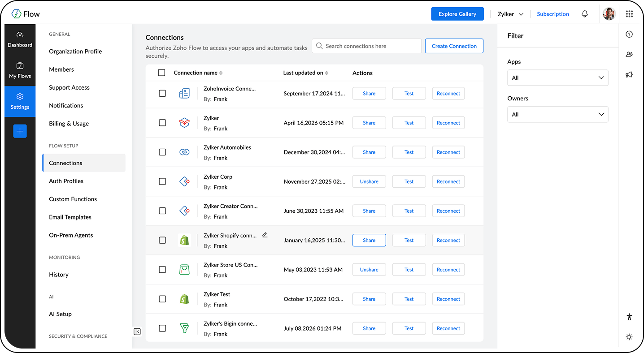Check the Zylker Corp checkbox
Viewport: 644px width, 353px height.
click(162, 181)
